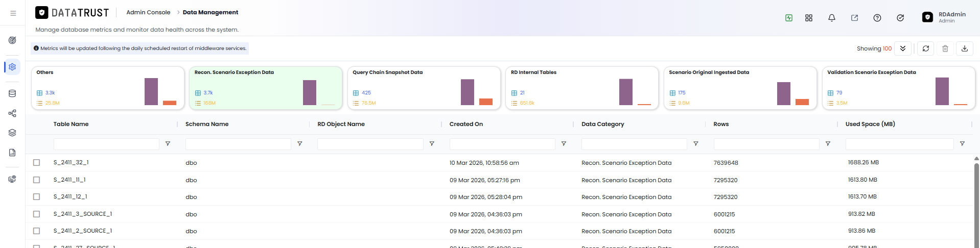
Task: Click the Used Space filter funnel
Action: click(962, 144)
